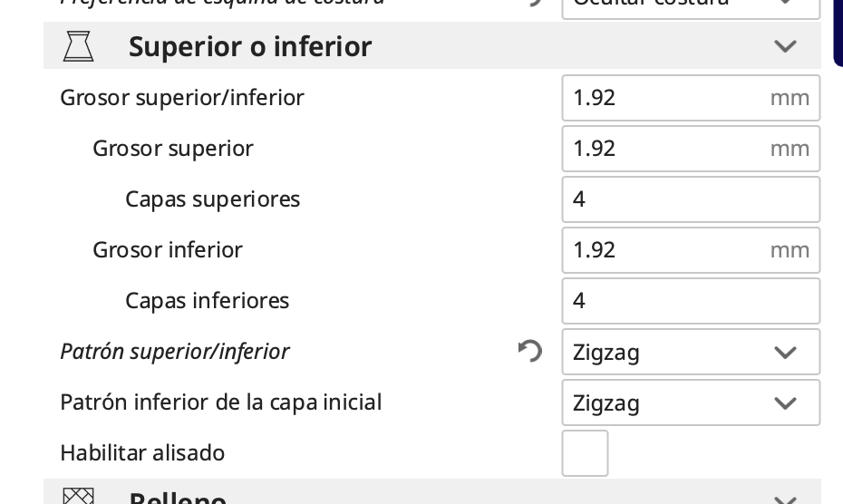Click the Grosor superior/inferior label
Viewport: 843px width, 504px height.
pyautogui.click(x=181, y=98)
